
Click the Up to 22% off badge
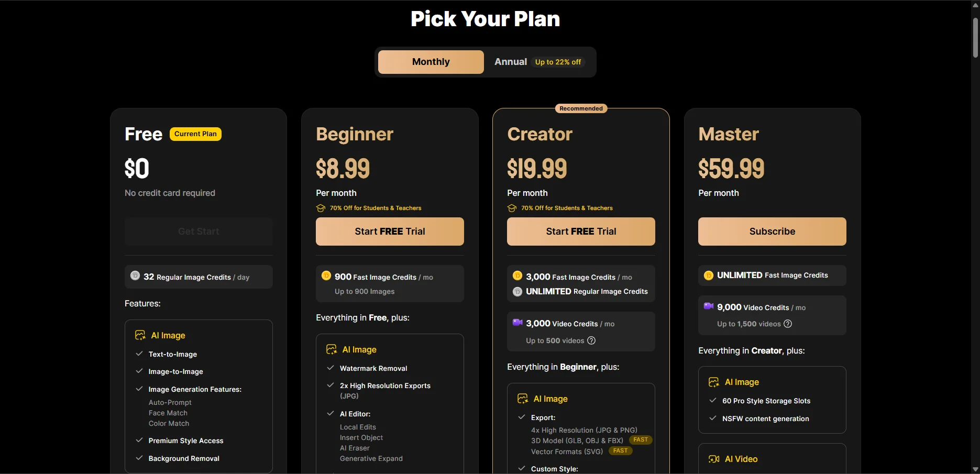(x=558, y=62)
